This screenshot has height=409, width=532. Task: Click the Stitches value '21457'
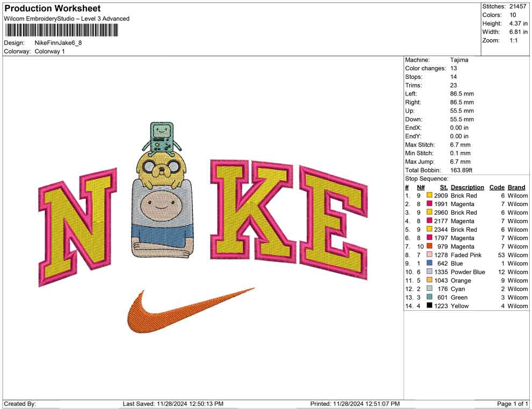click(x=517, y=6)
